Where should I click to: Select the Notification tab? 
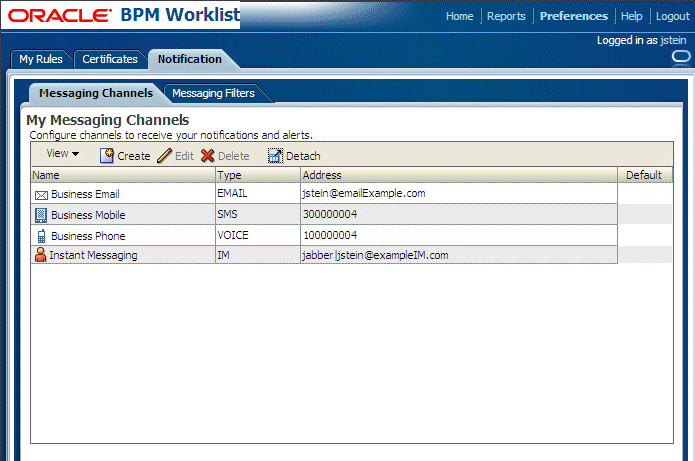click(190, 59)
